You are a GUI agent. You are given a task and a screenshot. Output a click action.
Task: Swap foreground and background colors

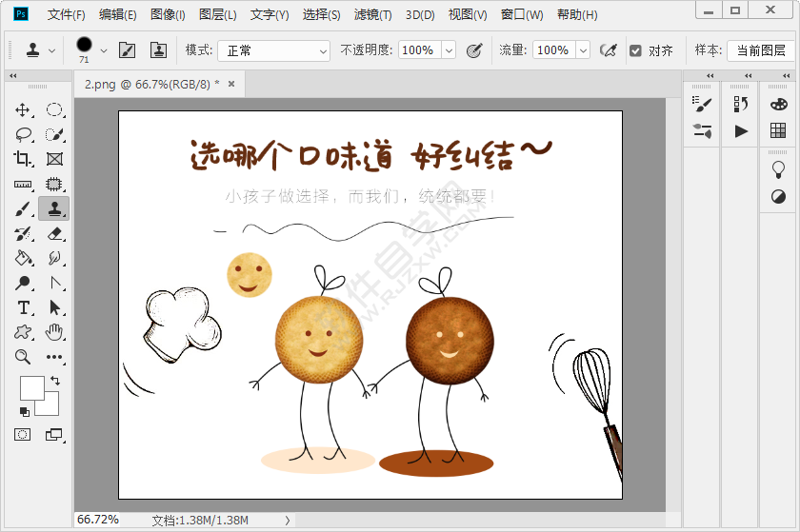pos(54,381)
